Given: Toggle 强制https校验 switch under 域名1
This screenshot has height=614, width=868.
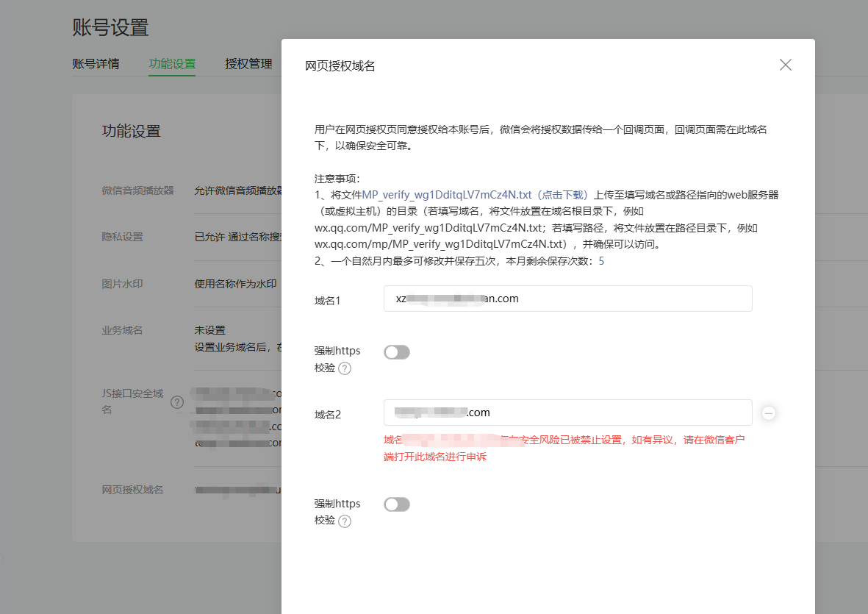Looking at the screenshot, I should click(x=397, y=352).
